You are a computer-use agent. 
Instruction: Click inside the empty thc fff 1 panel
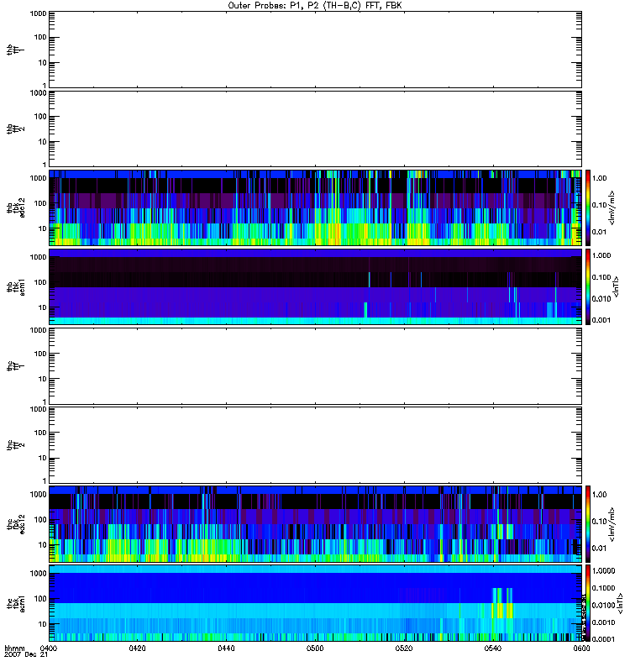[x=315, y=365]
